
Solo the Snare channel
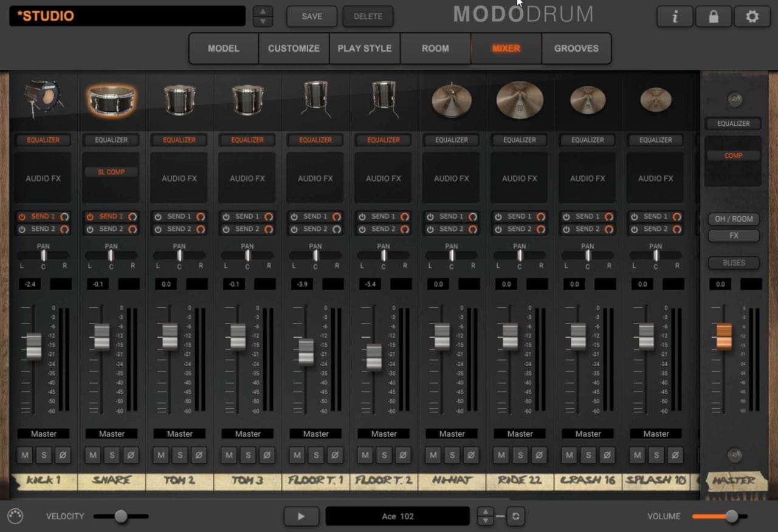[112, 455]
